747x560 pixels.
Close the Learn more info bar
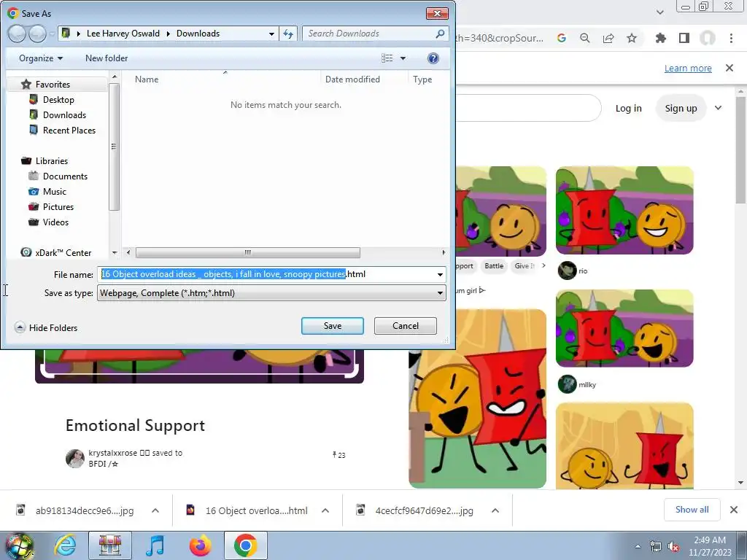click(729, 68)
